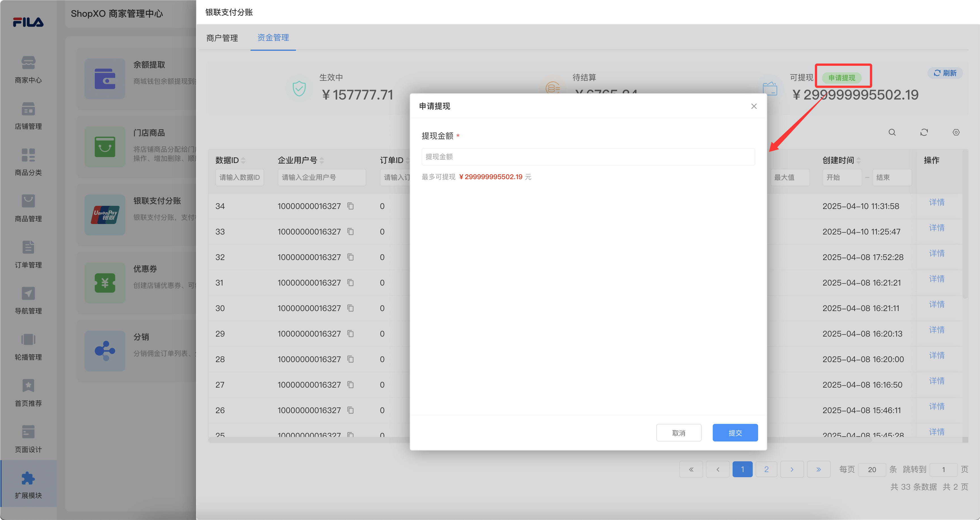Select the 资金管理 tab
Image resolution: width=980 pixels, height=520 pixels.
pos(273,38)
